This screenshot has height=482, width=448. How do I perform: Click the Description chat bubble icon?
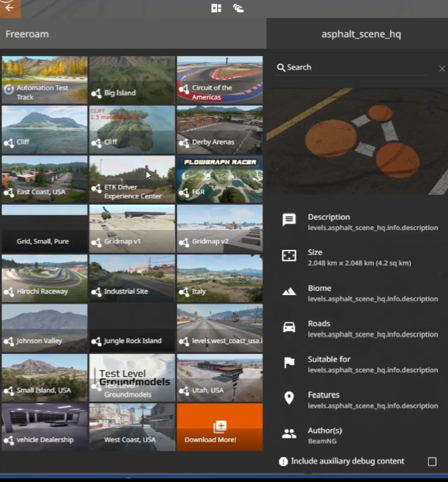[289, 220]
